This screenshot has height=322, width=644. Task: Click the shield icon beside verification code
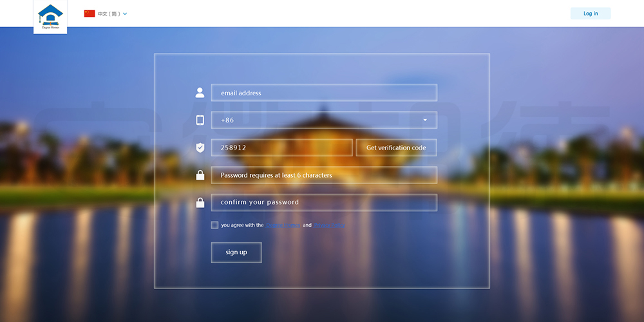pyautogui.click(x=200, y=147)
